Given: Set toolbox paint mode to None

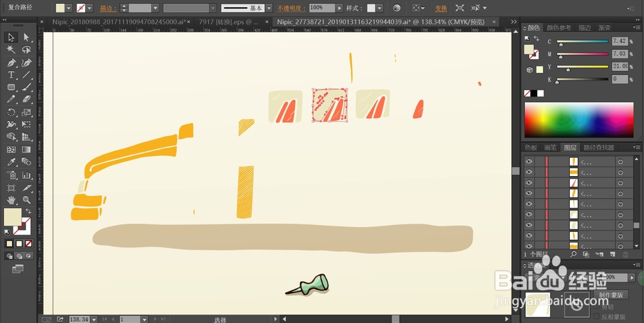Looking at the screenshot, I should coord(29,244).
